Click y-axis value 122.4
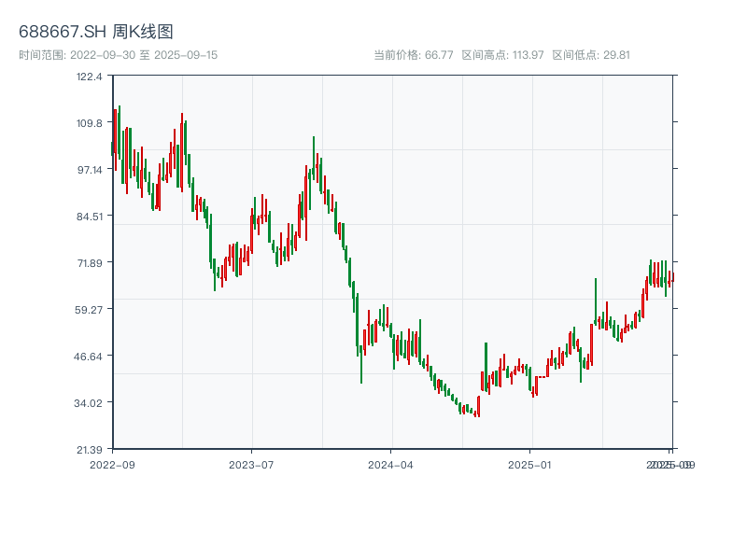The width and height of the screenshot is (747, 560). click(x=90, y=77)
